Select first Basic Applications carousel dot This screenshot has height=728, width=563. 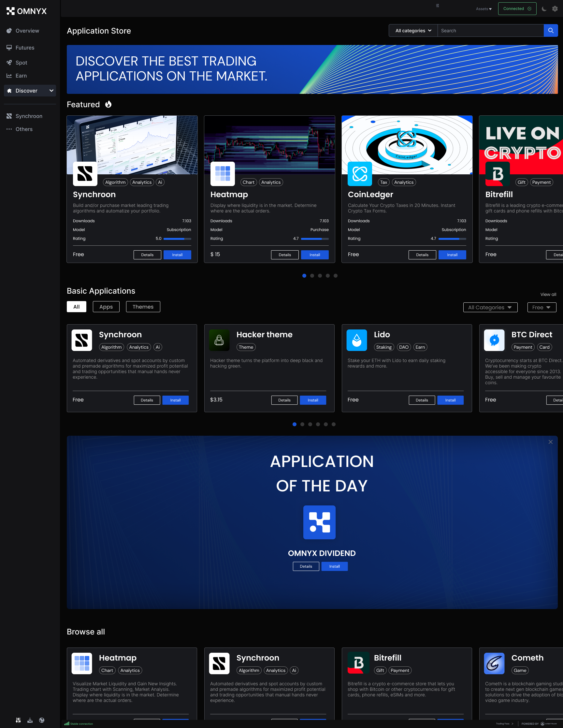[294, 424]
